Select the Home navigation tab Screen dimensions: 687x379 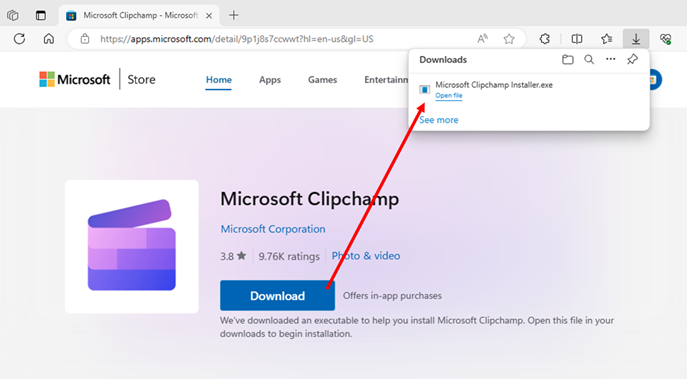coord(219,80)
